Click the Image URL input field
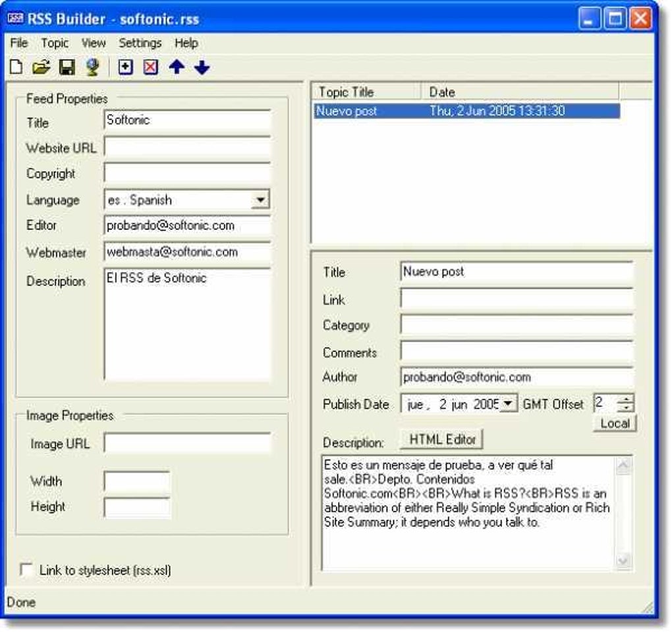This screenshot has width=672, height=632. click(187, 444)
